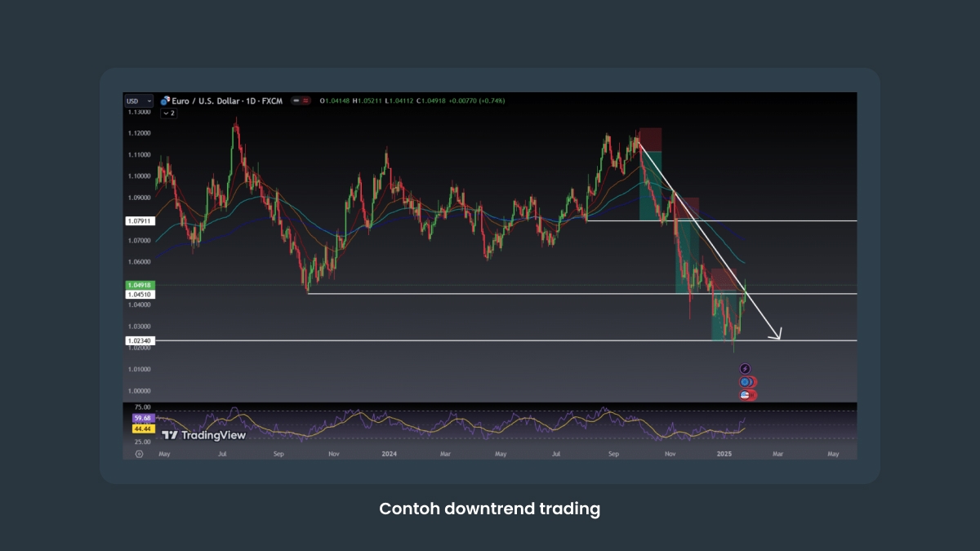Select the 1.02340 support price label
Viewport: 980px width, 551px height.
point(140,341)
